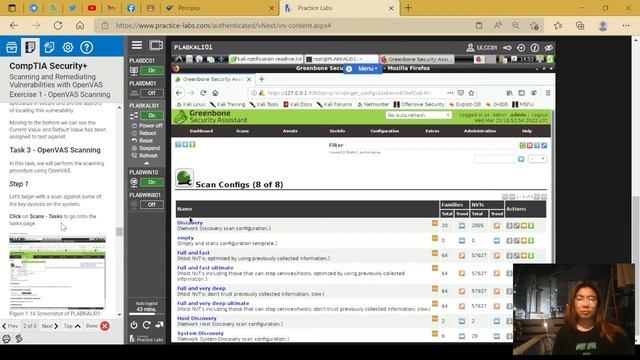
Task: Toggle PLABDC01 power On switch
Action: [151, 71]
